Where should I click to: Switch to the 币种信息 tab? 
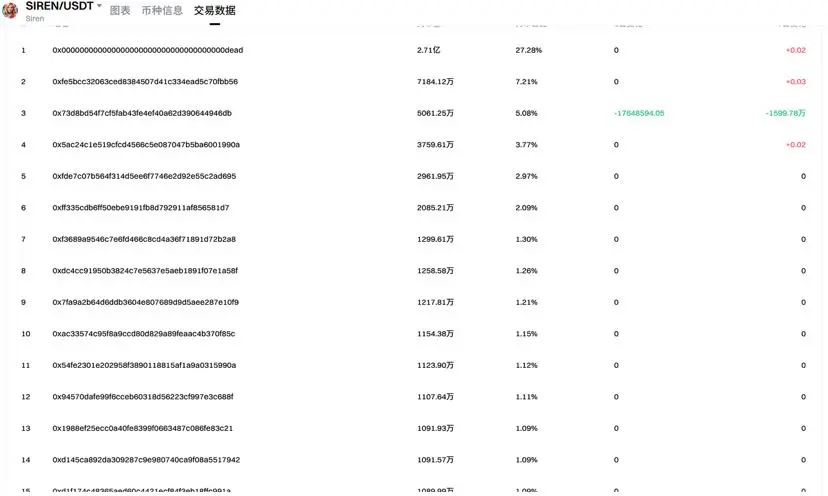[162, 10]
